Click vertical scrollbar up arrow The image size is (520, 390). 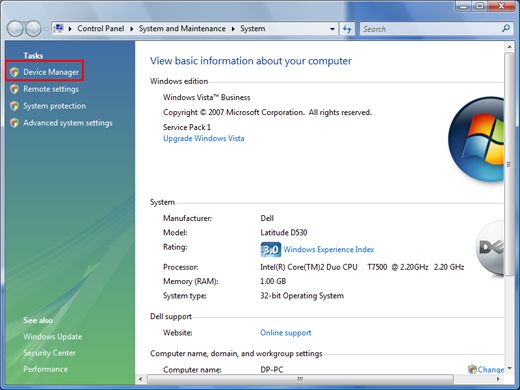point(509,47)
